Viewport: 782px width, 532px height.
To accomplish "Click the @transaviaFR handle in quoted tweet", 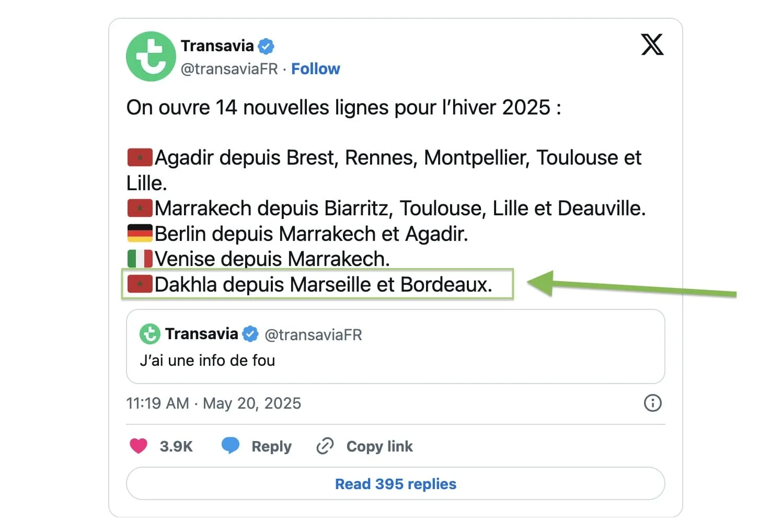I will pyautogui.click(x=313, y=334).
